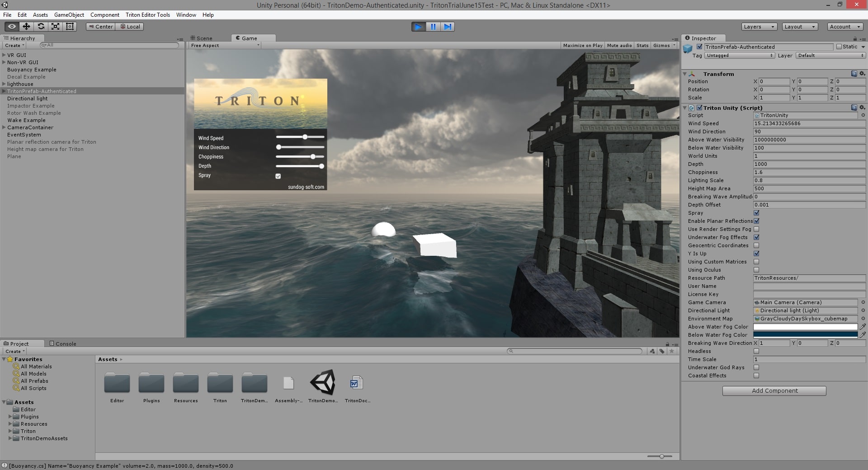Click Mute audio button
This screenshot has width=868, height=470.
tap(619, 45)
